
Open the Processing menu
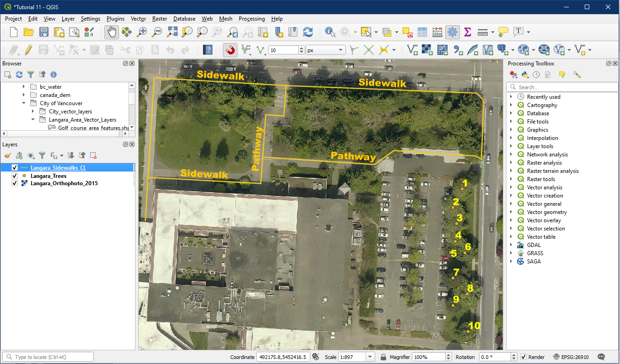click(251, 19)
